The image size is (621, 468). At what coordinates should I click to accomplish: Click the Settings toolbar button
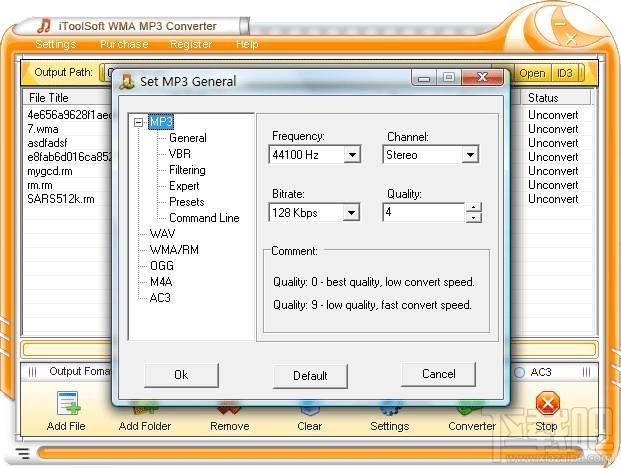click(x=390, y=416)
